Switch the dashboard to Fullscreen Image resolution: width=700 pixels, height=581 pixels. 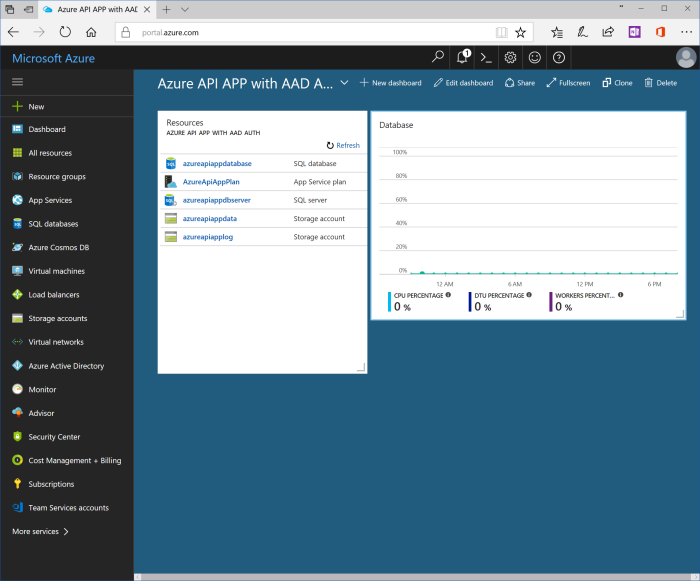568,83
